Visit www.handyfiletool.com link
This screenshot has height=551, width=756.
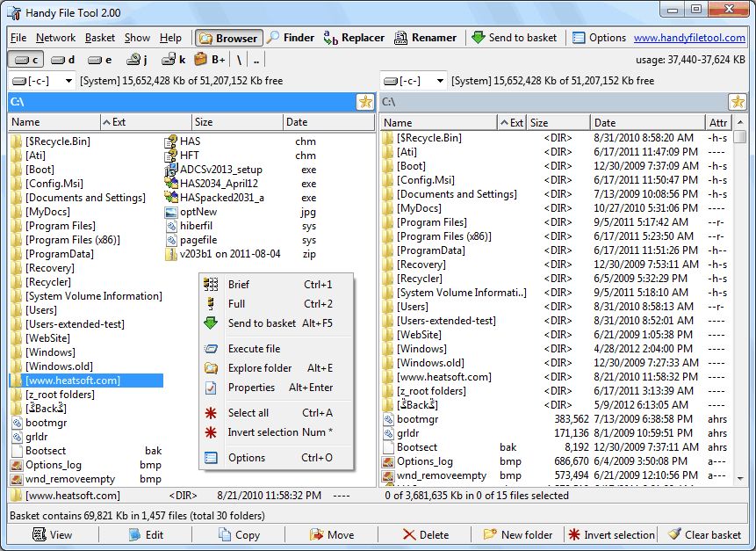tap(689, 38)
